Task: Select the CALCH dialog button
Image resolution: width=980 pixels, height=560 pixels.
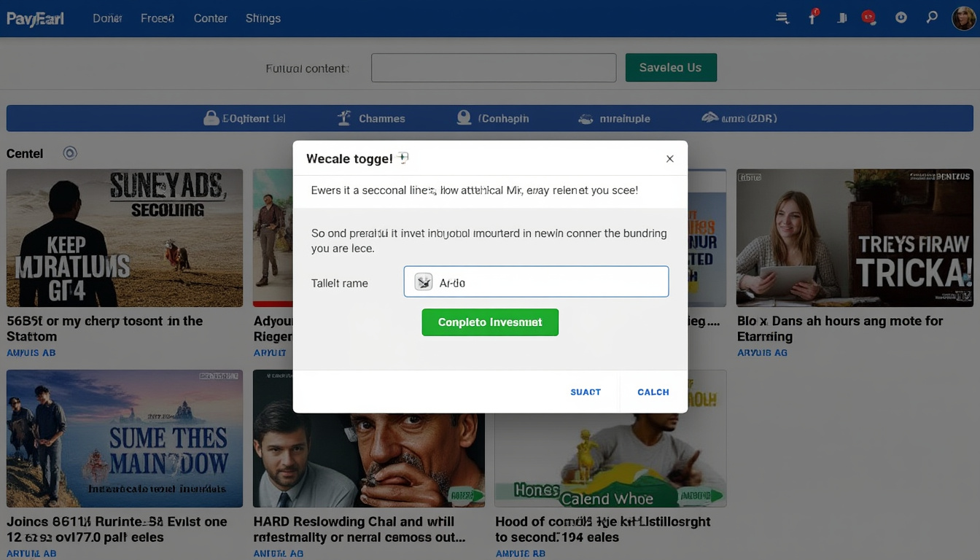Action: 653,392
